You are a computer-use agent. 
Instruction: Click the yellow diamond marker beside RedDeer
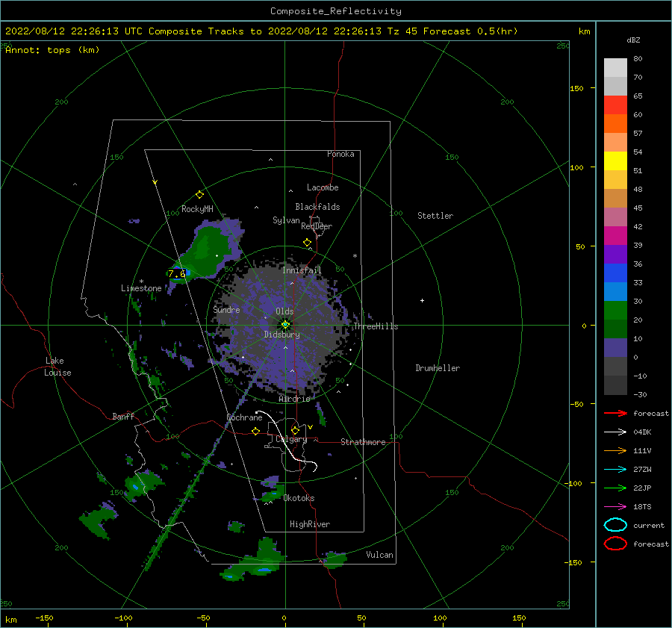(308, 243)
